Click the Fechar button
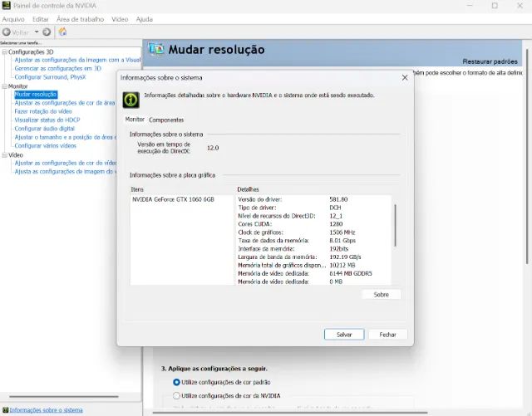Image resolution: width=532 pixels, height=416 pixels. tap(387, 335)
